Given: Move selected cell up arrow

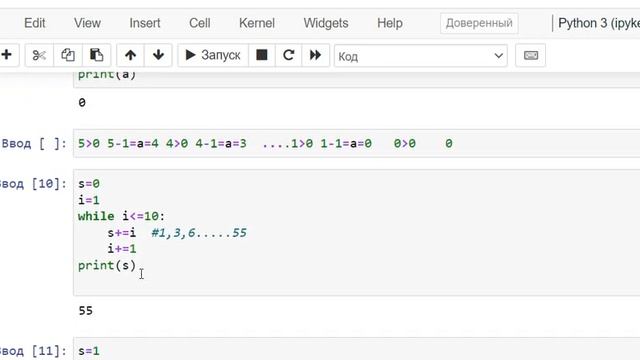Looking at the screenshot, I should click(131, 55).
